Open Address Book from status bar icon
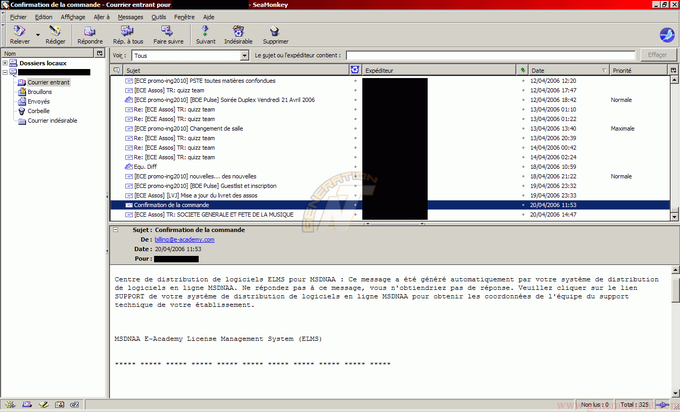This screenshot has height=412, width=680. [59, 405]
